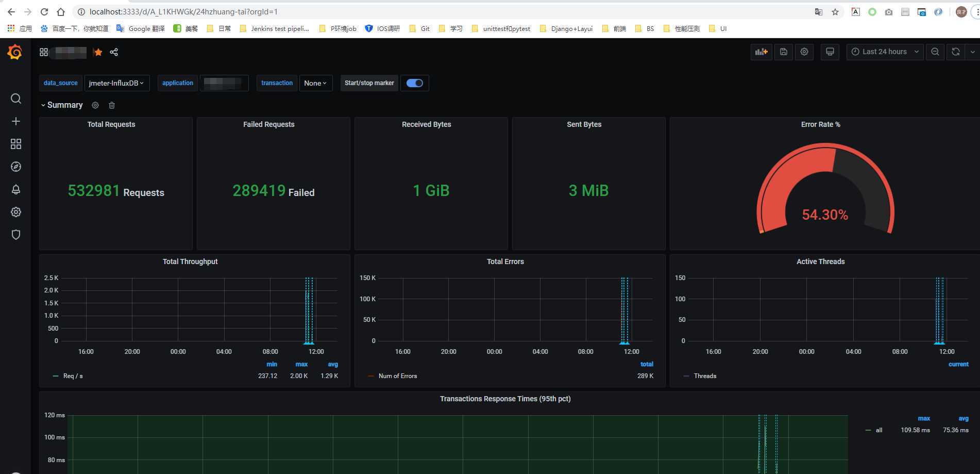The width and height of the screenshot is (980, 474).
Task: Open browser profile avatar
Action: point(961,12)
